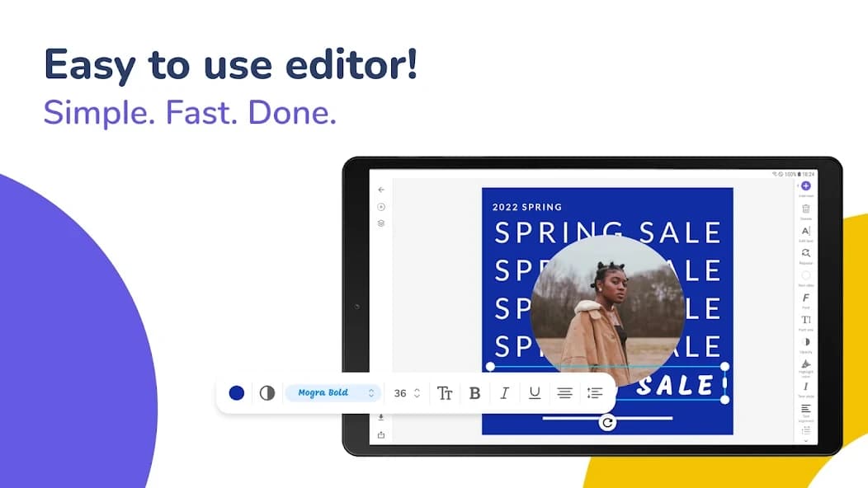Click the back arrow to exit the editor
The width and height of the screenshot is (868, 488).
coord(381,190)
